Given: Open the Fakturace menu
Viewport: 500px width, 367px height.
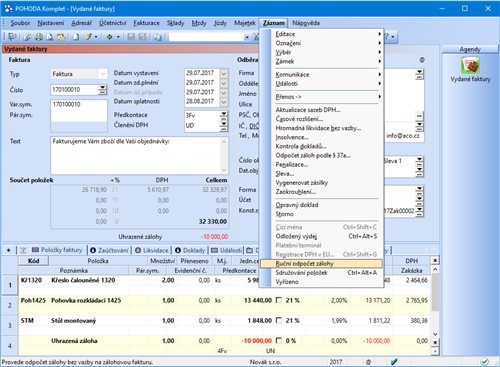Looking at the screenshot, I should tap(146, 23).
